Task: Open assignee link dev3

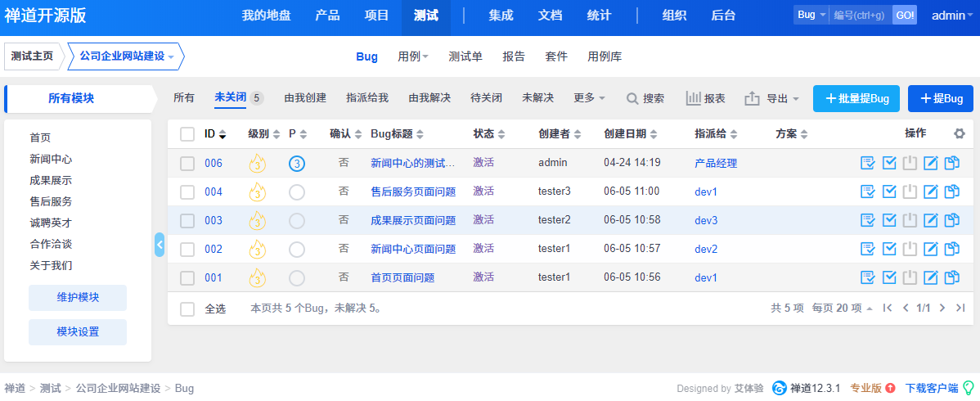Action: tap(706, 220)
